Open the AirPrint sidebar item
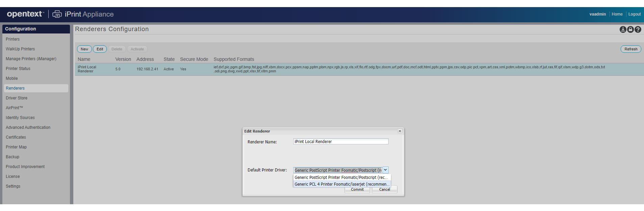The image size is (644, 211). (x=15, y=108)
